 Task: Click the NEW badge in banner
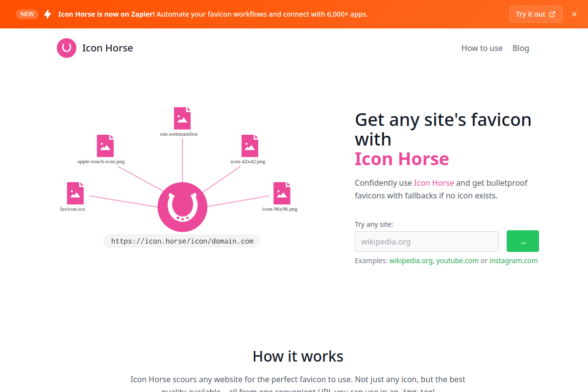27,14
